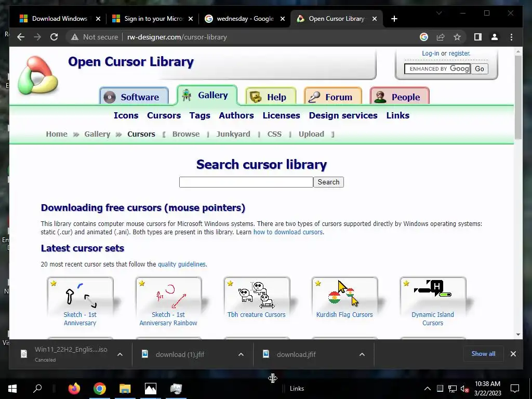
Task: Open the Software site tab
Action: pyautogui.click(x=135, y=97)
